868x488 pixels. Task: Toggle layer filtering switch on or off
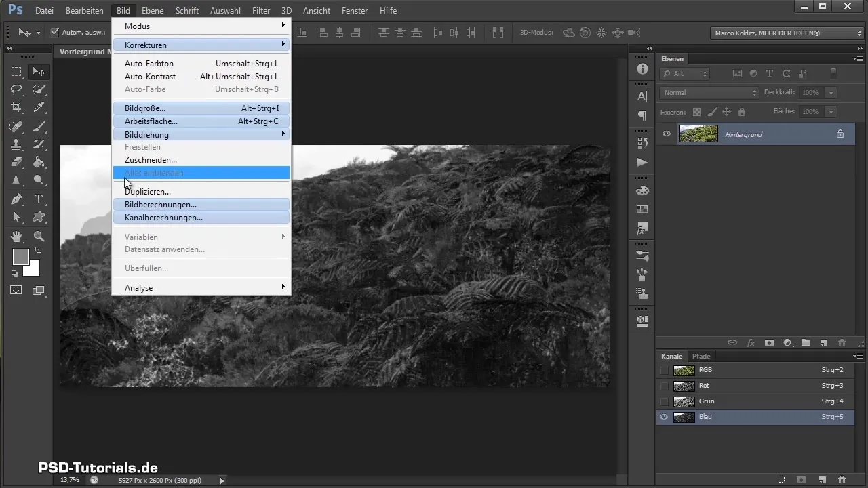(833, 73)
